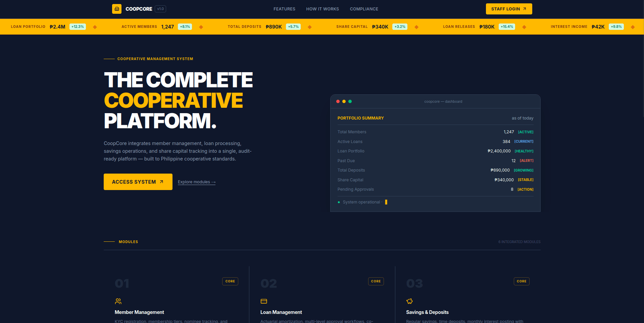Click the HOW IT WORKS nav item
Image resolution: width=644 pixels, height=323 pixels.
[322, 9]
